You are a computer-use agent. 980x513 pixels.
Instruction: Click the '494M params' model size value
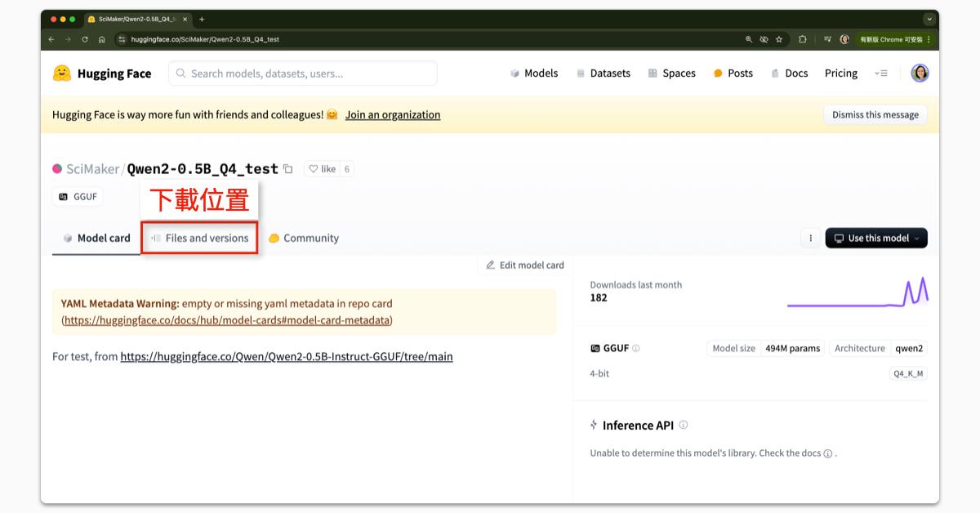[x=792, y=349]
